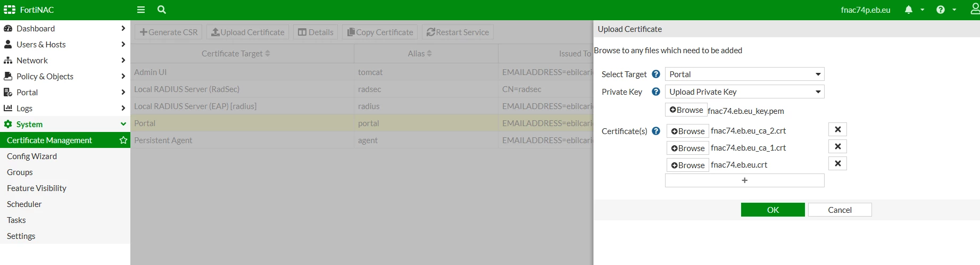Expand the Logs menu chevron
The image size is (980, 265).
coord(123,109)
